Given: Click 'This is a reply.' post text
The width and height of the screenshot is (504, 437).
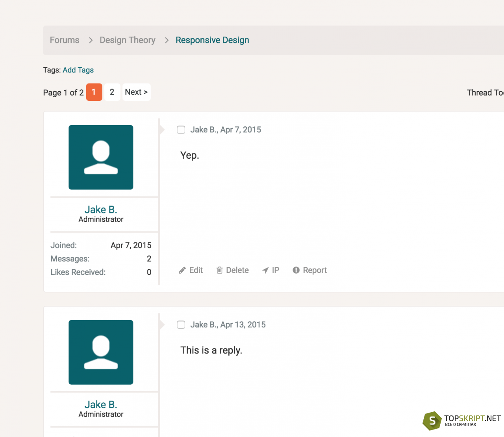Looking at the screenshot, I should pyautogui.click(x=211, y=350).
